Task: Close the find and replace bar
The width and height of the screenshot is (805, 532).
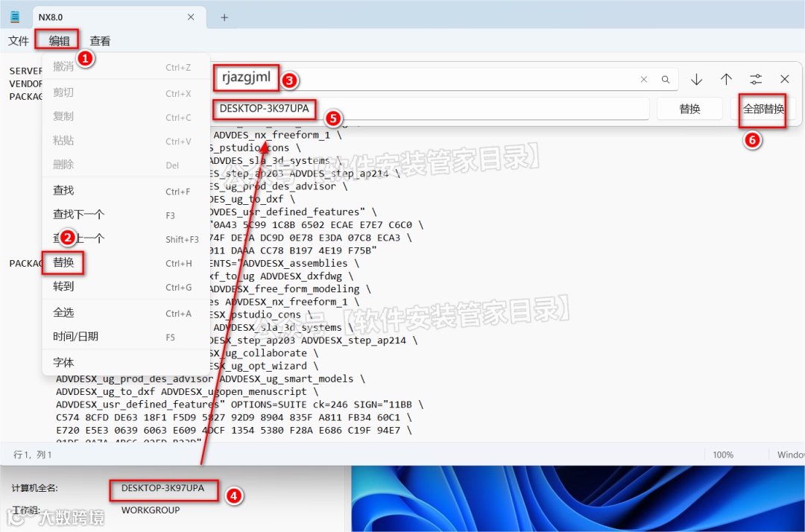Action: [x=784, y=79]
